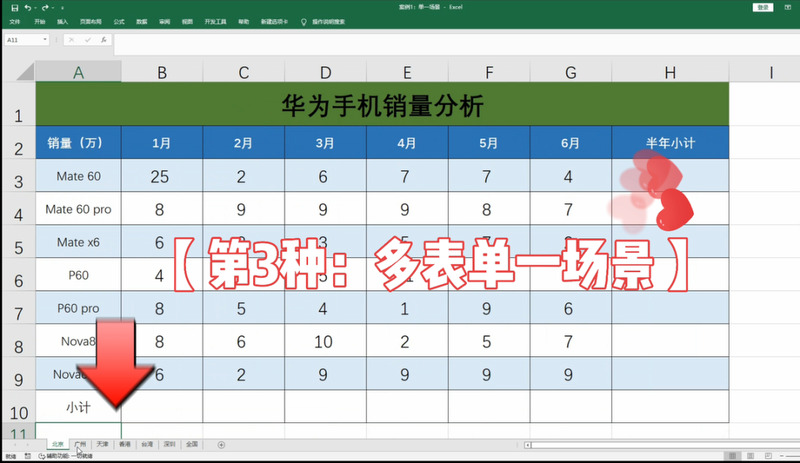Select Page Layout view icon
The height and width of the screenshot is (463, 800).
click(x=751, y=456)
